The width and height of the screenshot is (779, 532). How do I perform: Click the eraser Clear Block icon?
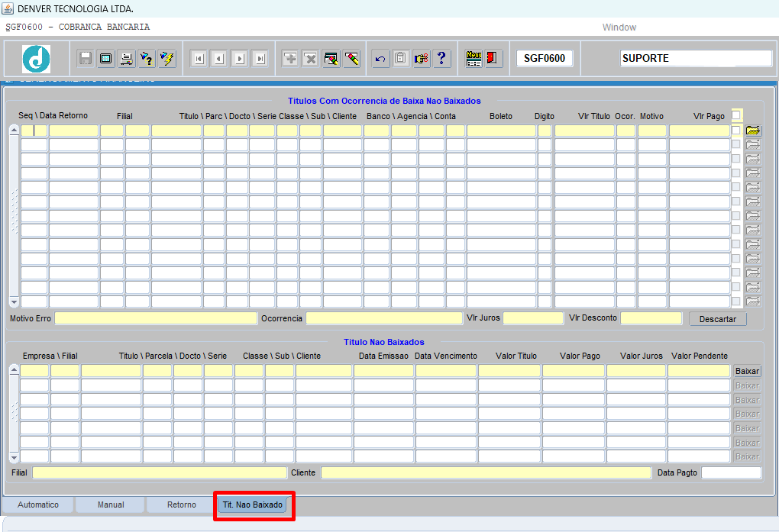(352, 59)
